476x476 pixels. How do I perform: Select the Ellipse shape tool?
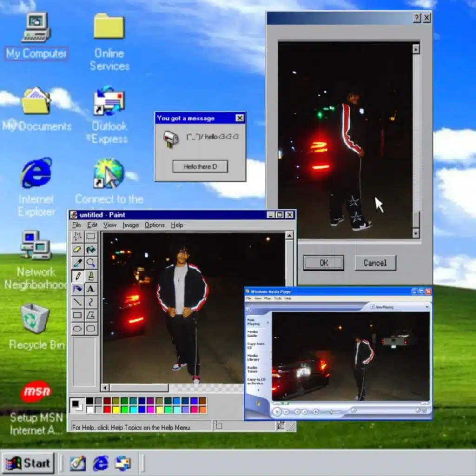[77, 329]
